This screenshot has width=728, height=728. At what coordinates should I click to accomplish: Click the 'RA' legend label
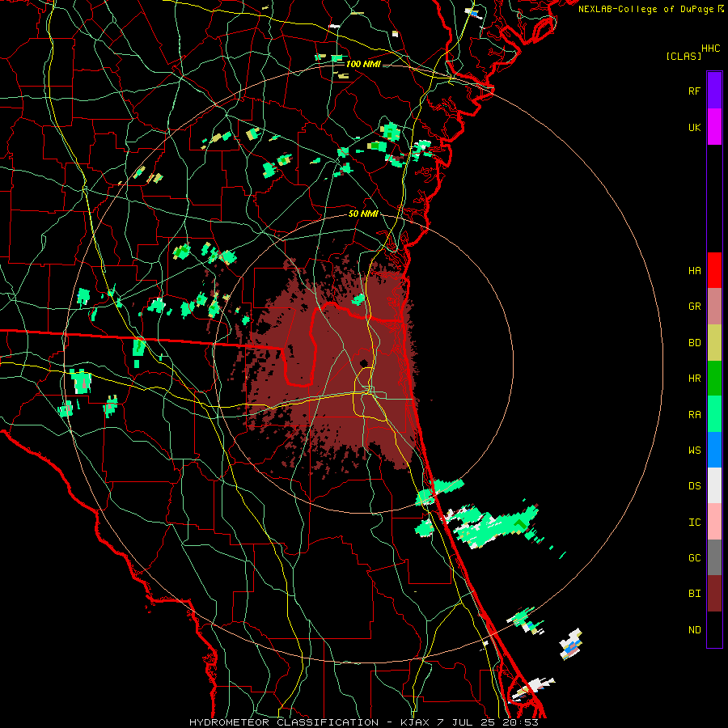click(694, 415)
